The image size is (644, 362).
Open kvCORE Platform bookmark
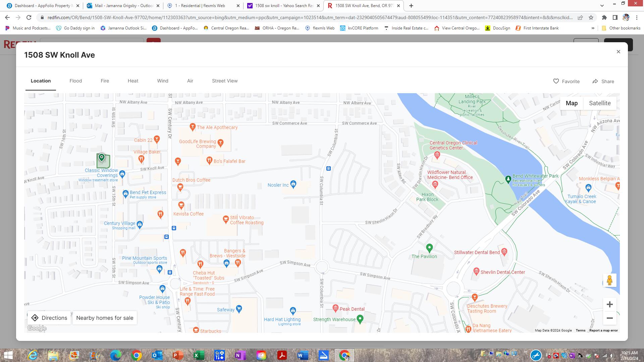click(x=359, y=28)
